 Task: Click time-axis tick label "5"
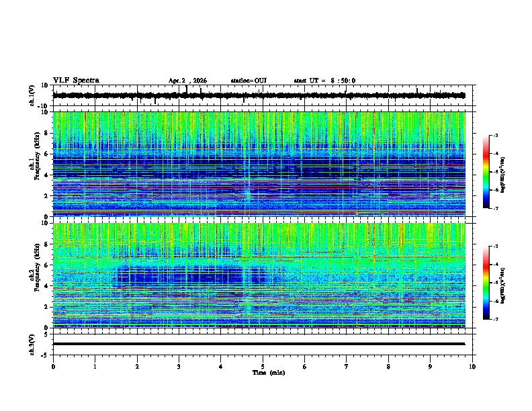tap(263, 367)
